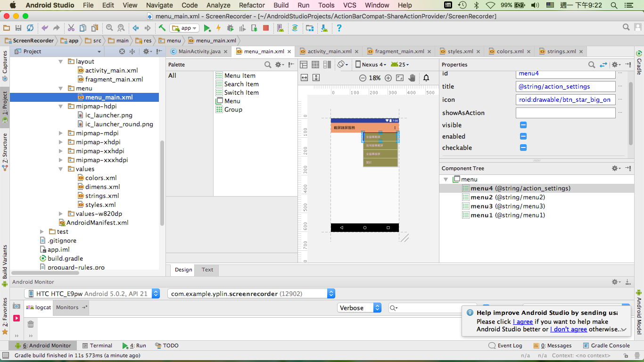Screen dimensions: 644x362
Task: Open the HTC HTC_E9pw device dropdown
Action: pyautogui.click(x=92, y=294)
